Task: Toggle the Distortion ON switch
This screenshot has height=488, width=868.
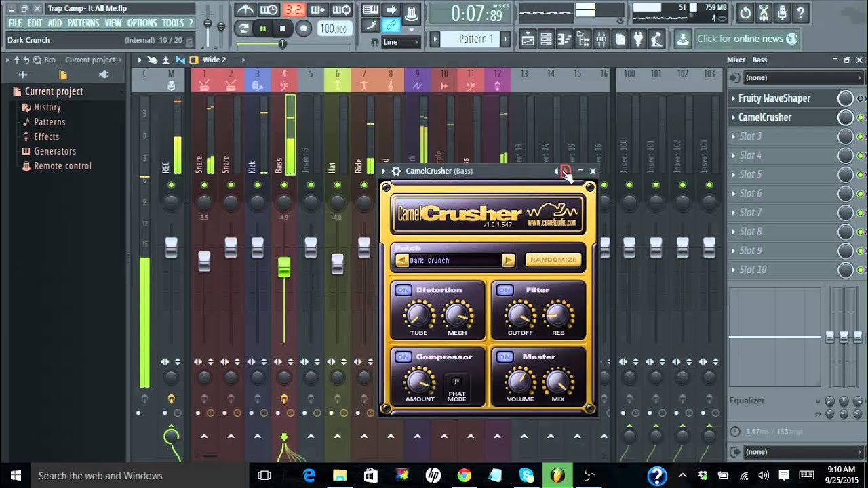Action: point(403,290)
